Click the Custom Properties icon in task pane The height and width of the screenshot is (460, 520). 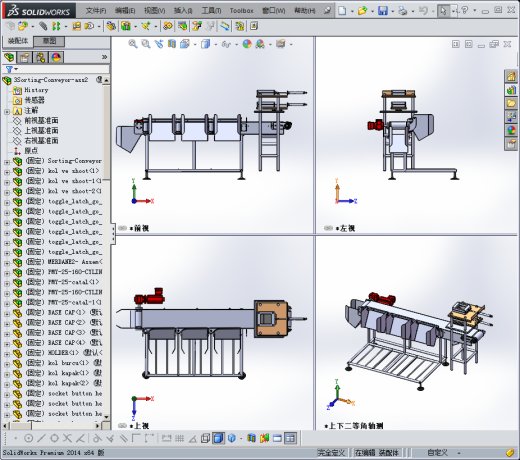point(511,144)
